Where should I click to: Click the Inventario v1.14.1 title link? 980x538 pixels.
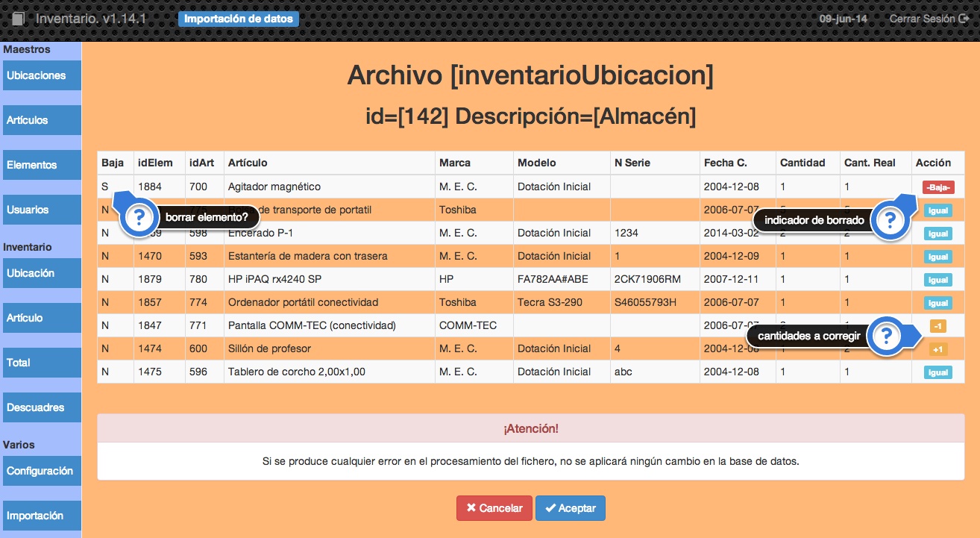pos(90,19)
